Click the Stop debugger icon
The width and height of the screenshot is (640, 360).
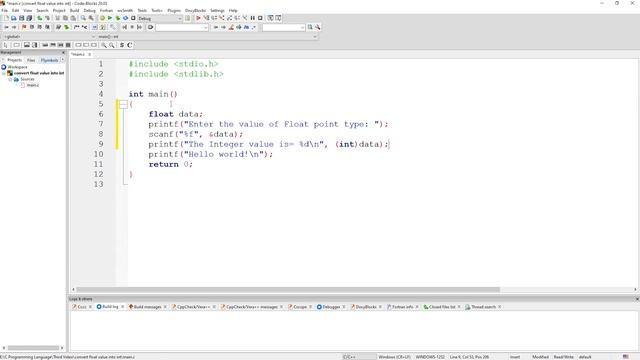pyautogui.click(x=260, y=18)
